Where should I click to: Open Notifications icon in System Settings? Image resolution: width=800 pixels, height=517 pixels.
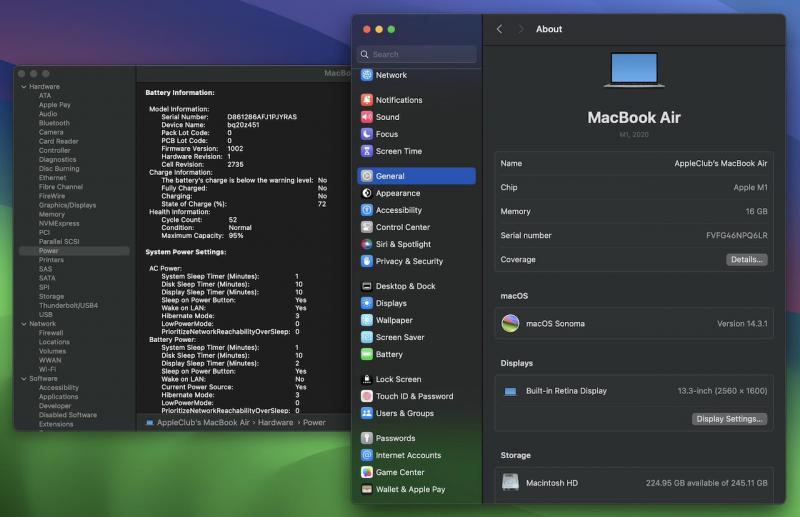tap(366, 100)
